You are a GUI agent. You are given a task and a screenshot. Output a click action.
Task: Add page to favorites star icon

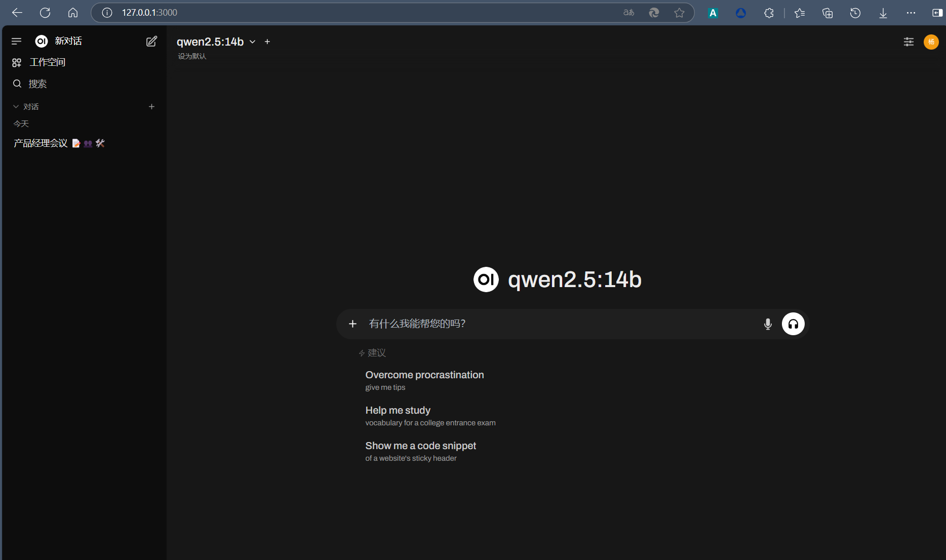pyautogui.click(x=679, y=13)
